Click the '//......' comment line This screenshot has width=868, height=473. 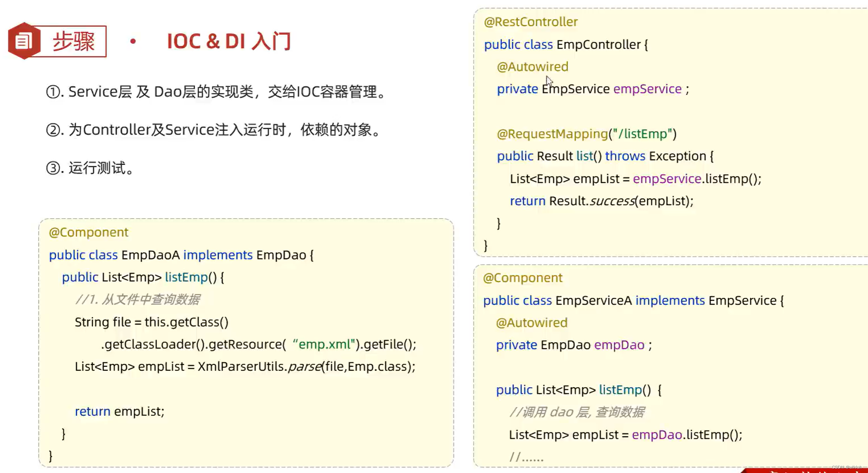(526, 457)
